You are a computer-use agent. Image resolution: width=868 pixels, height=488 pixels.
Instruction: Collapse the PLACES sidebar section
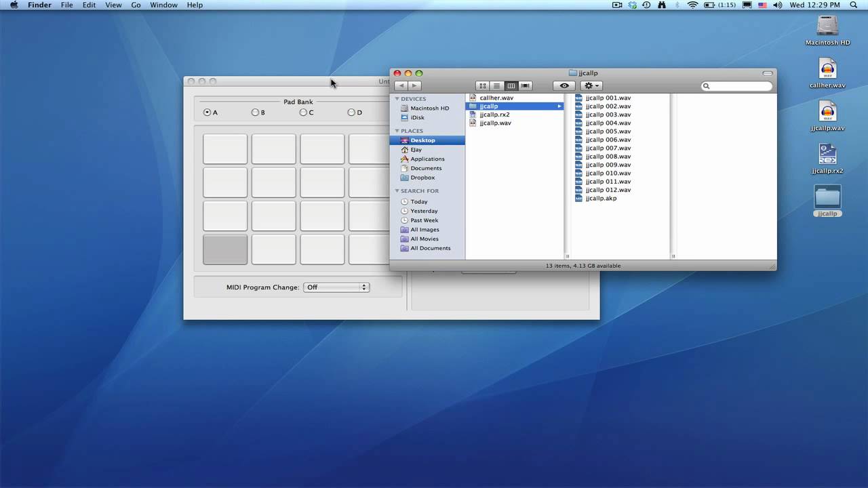397,131
